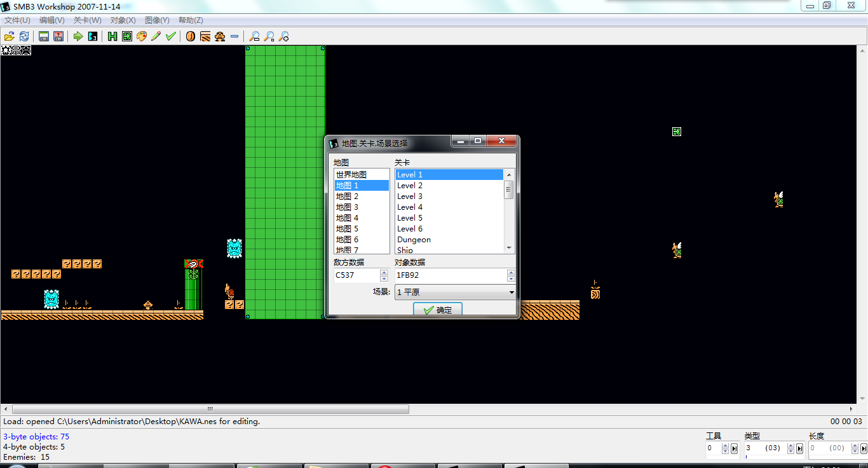
Task: Increase the 工具 value with up arrow
Action: [725, 446]
